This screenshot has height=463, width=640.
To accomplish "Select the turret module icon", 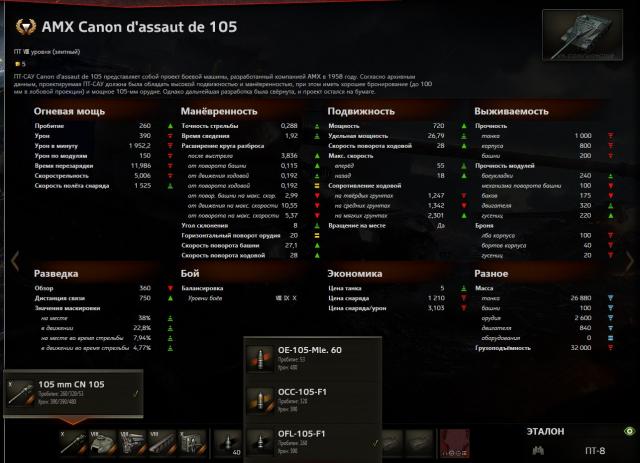I will pos(103,442).
